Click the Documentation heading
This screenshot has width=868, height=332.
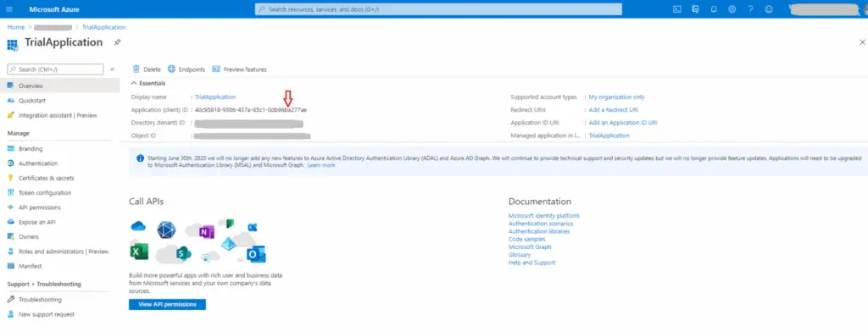(540, 202)
